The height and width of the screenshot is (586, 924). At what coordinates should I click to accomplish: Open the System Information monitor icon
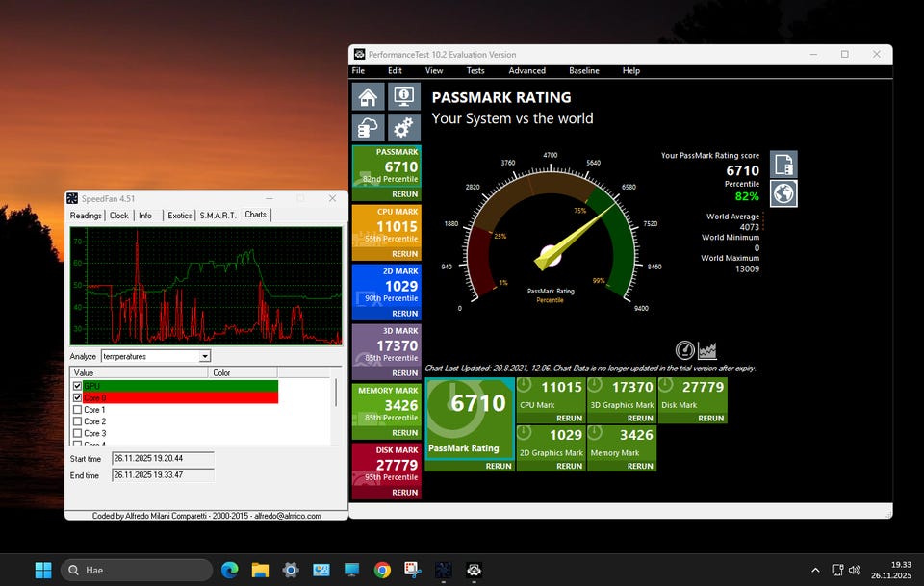coord(403,97)
